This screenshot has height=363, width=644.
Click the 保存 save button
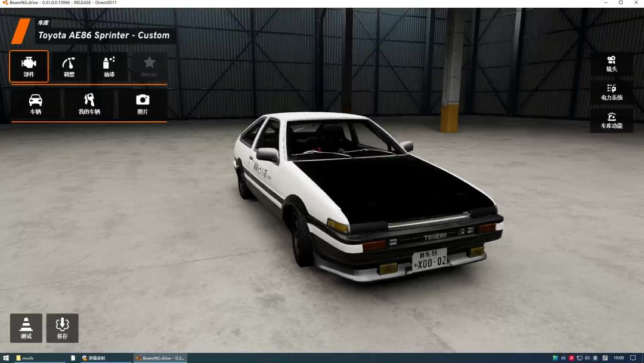pyautogui.click(x=62, y=328)
